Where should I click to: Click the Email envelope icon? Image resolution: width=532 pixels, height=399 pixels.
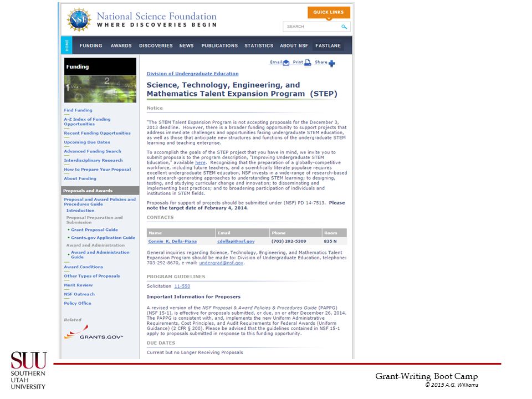[286, 63]
